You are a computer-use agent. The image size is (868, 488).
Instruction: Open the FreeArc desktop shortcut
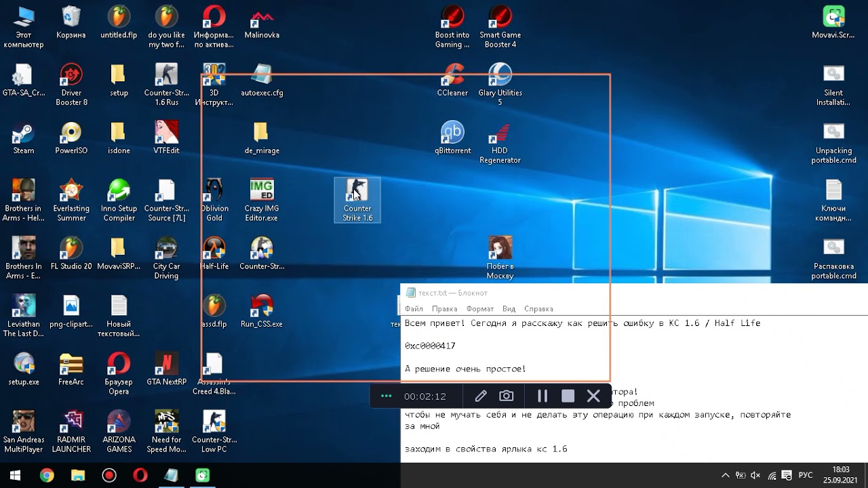coord(71,369)
